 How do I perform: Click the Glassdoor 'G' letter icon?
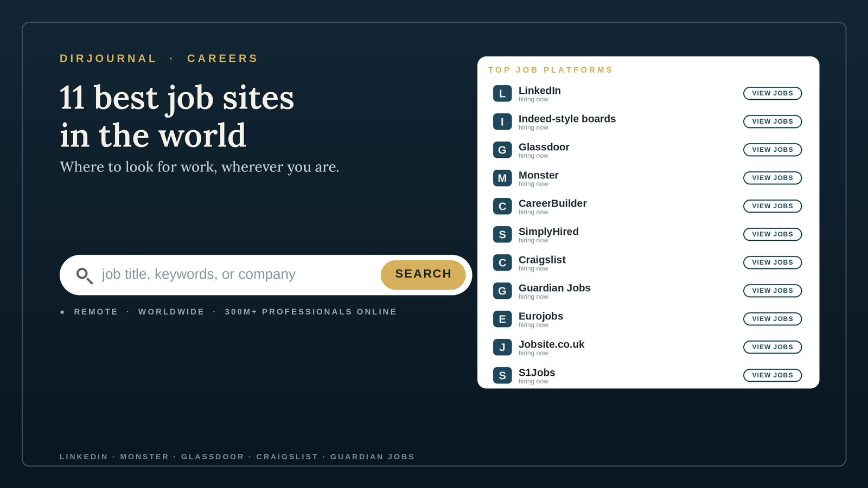tap(502, 150)
